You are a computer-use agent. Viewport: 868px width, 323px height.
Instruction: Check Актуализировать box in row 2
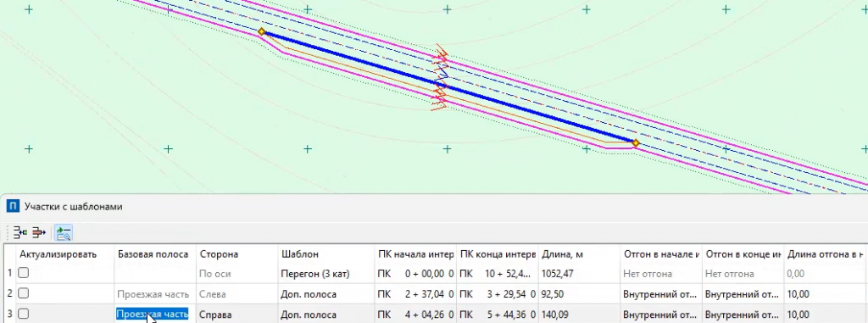tap(23, 293)
